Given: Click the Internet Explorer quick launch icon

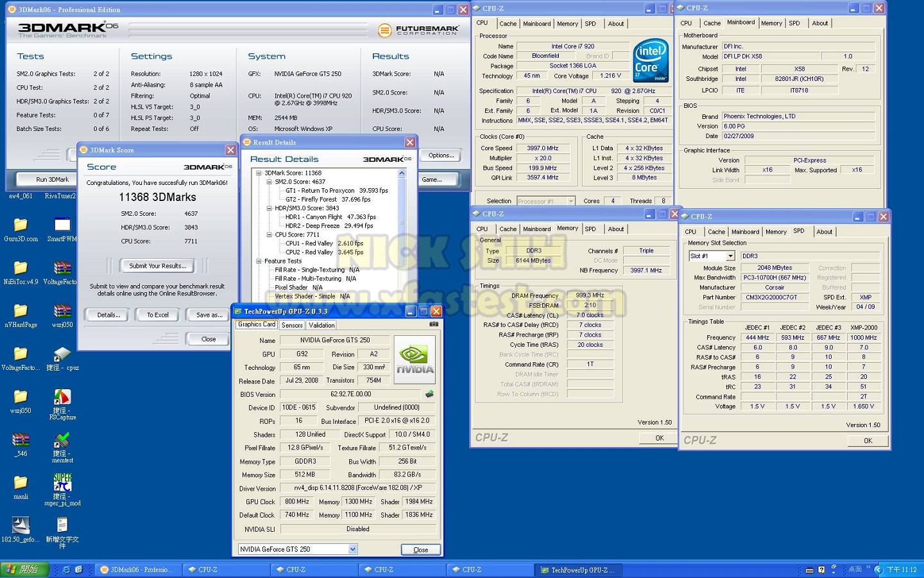Looking at the screenshot, I should 66,570.
